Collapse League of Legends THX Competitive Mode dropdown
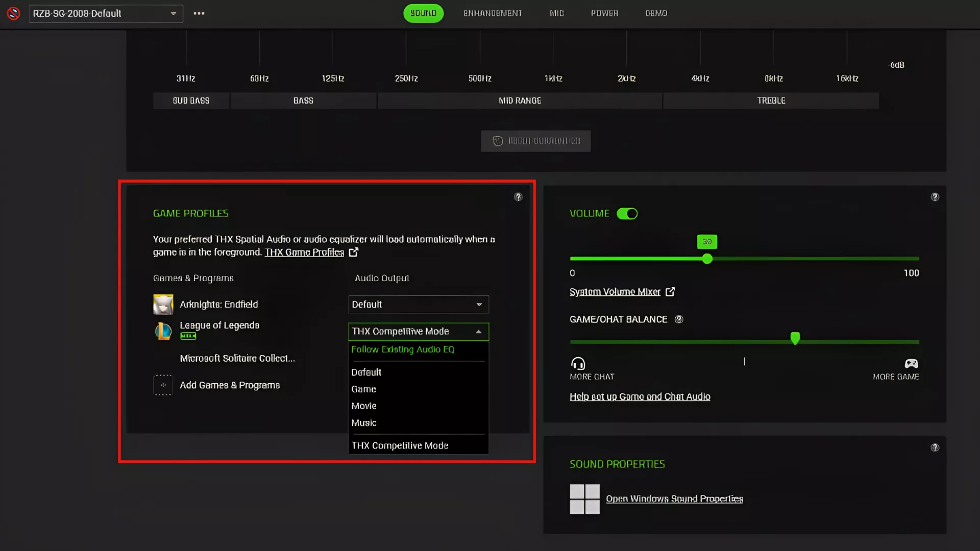 pos(419,332)
